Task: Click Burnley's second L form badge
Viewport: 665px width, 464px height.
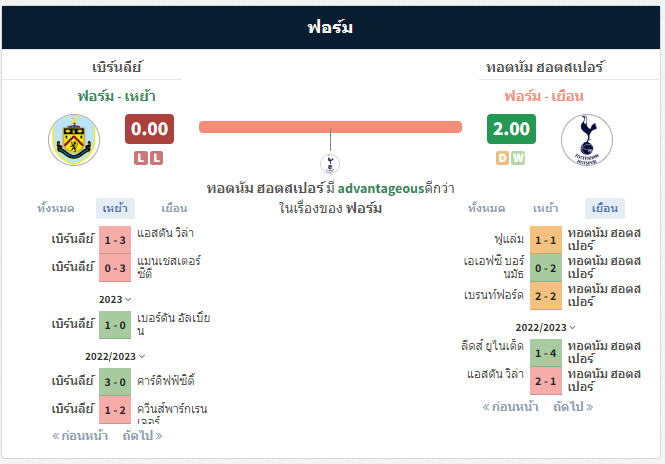Action: tap(156, 158)
